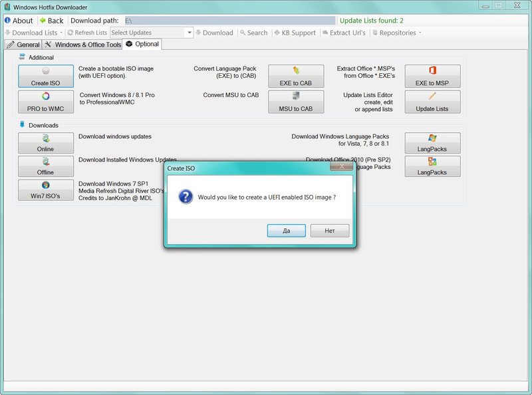Close the Create ISO dialog
The width and height of the screenshot is (532, 395).
click(x=342, y=166)
